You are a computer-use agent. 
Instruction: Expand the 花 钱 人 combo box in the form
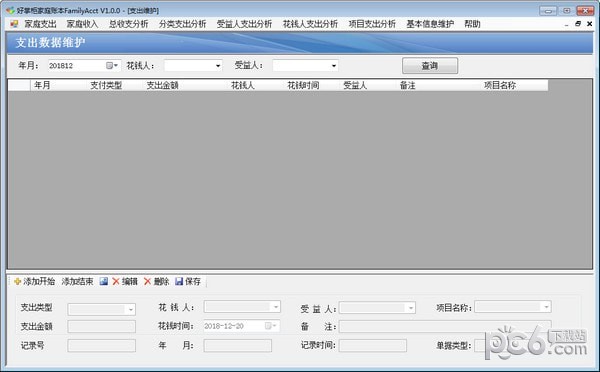click(276, 307)
